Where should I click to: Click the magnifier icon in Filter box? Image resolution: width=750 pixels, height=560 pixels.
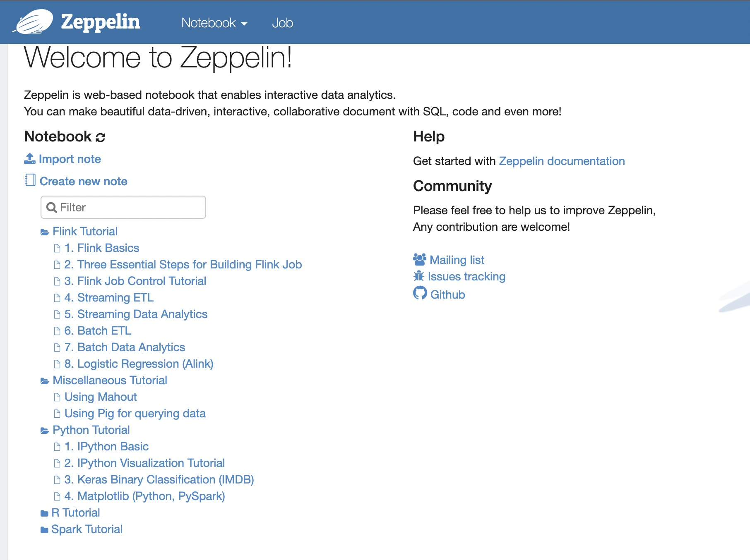[x=52, y=207]
